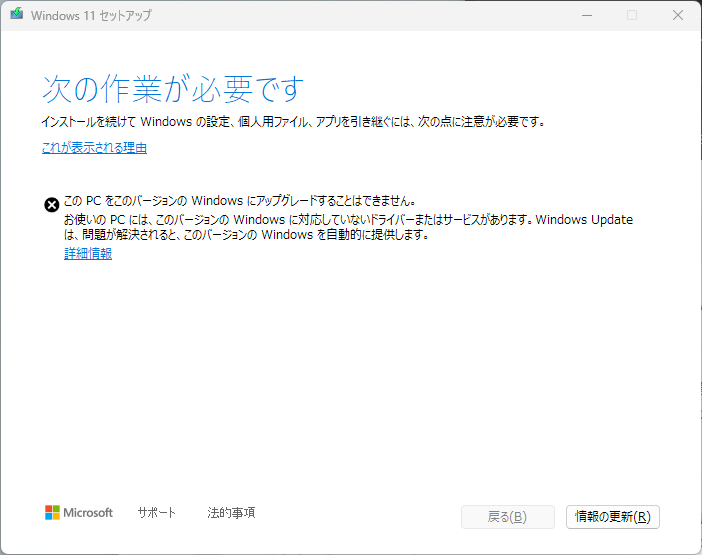Click the heading 次の作業が必要です
Image resolution: width=702 pixels, height=555 pixels.
[173, 89]
